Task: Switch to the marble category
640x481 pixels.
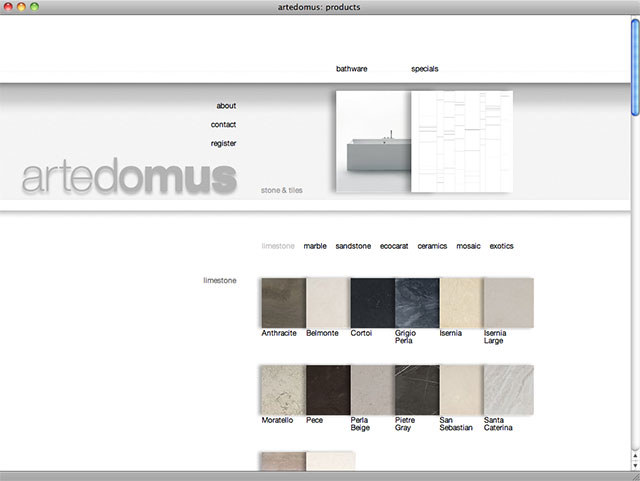Action: (x=315, y=246)
